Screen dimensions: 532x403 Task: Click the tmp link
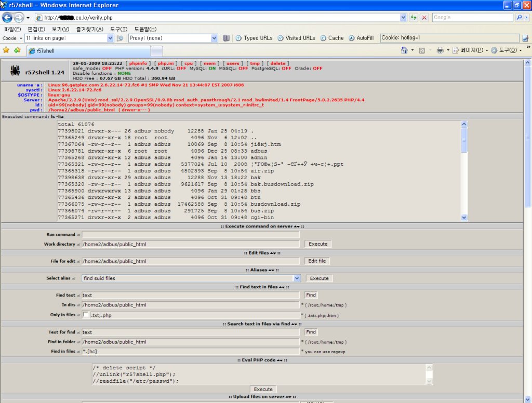click(x=255, y=63)
